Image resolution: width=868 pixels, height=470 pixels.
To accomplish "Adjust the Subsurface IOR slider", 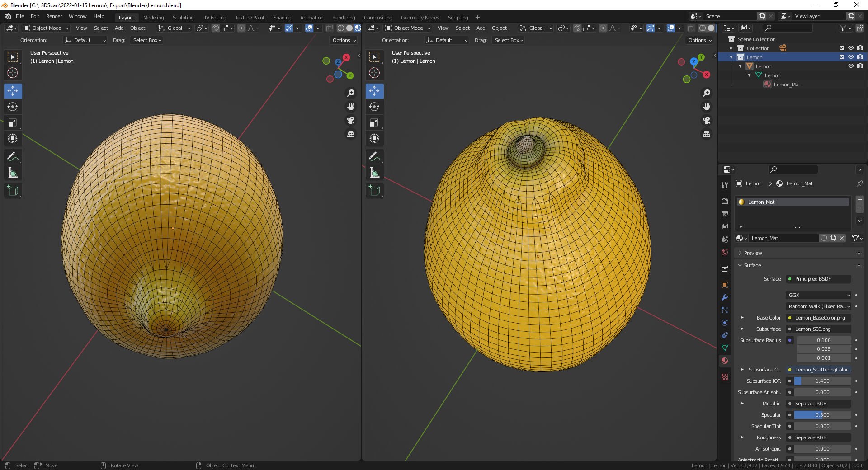I will coord(822,381).
